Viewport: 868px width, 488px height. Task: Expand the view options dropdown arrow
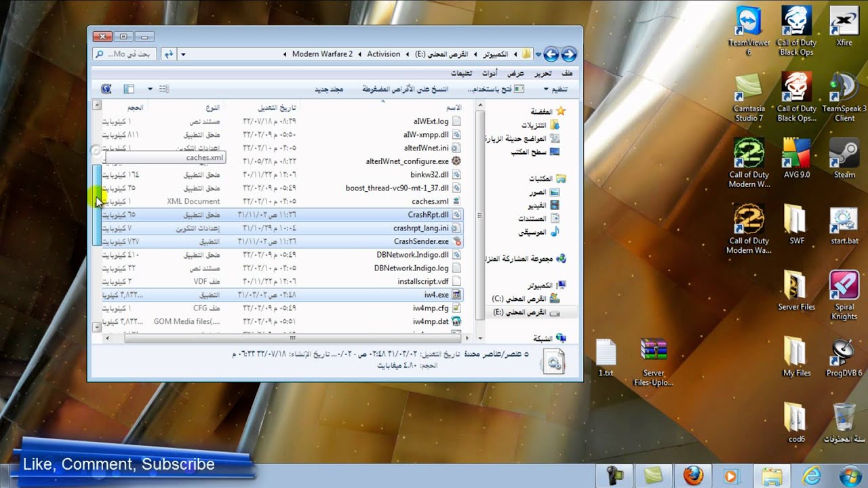coord(150,89)
